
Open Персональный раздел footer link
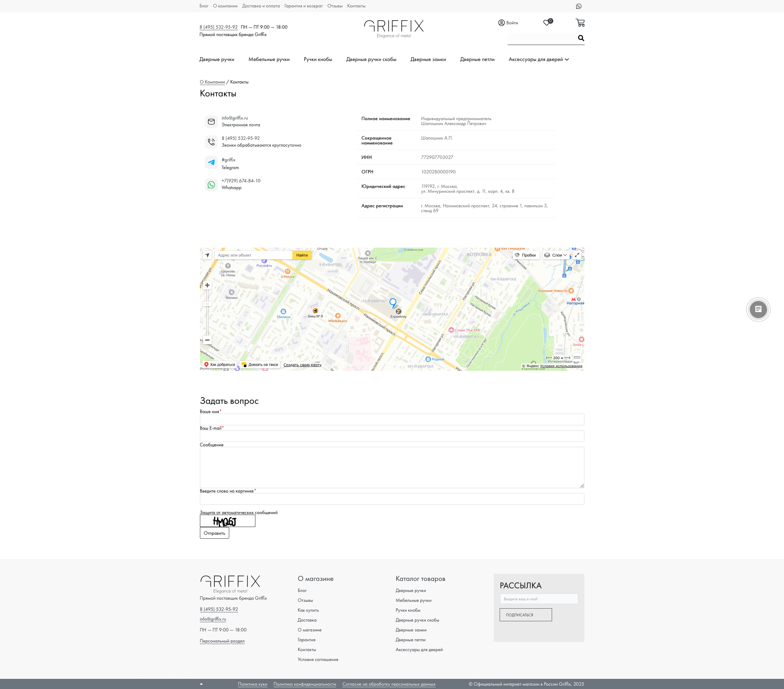pyautogui.click(x=222, y=641)
